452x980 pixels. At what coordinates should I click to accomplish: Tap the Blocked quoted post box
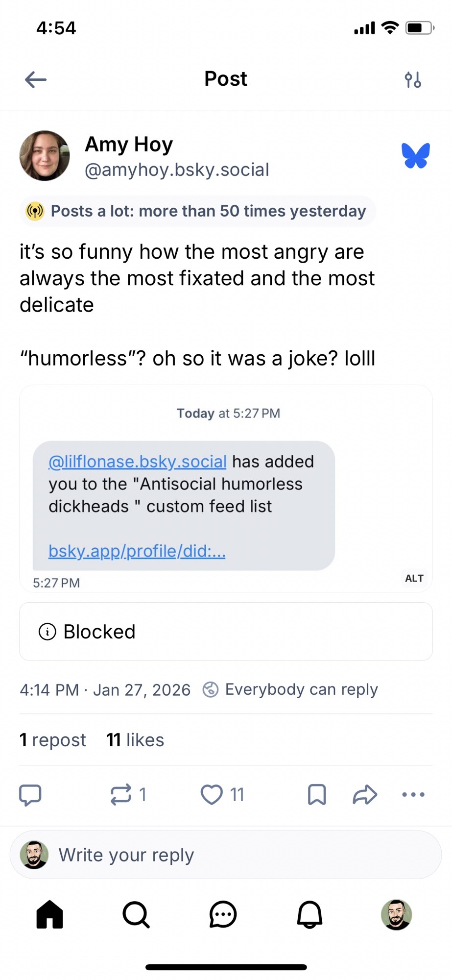226,632
